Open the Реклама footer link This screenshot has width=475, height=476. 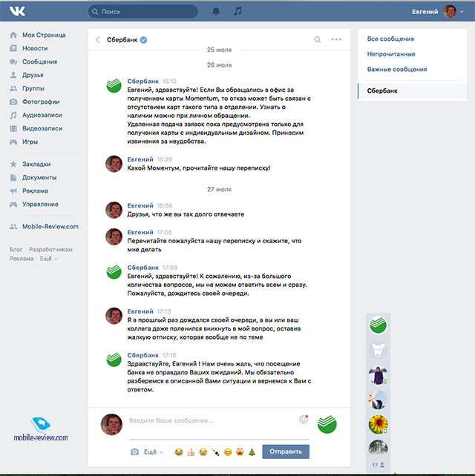tap(22, 259)
